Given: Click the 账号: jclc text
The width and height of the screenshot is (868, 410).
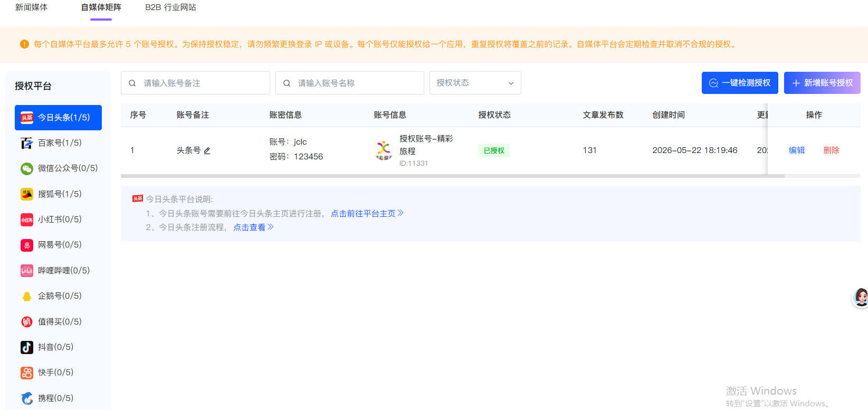Looking at the screenshot, I should tap(288, 142).
